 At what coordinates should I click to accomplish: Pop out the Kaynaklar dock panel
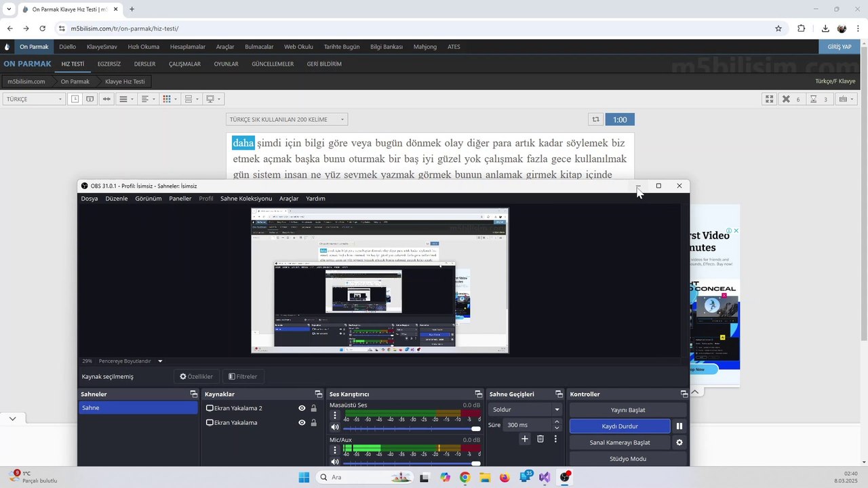point(319,394)
